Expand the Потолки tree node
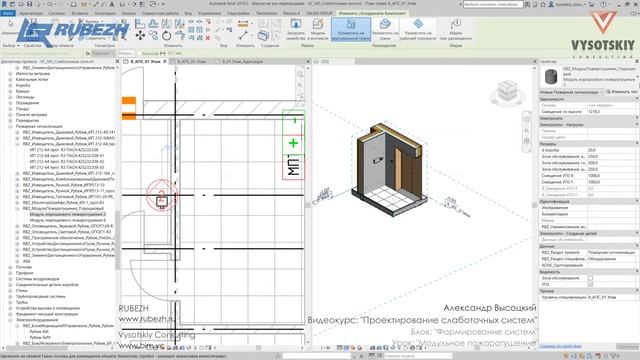Viewport: 640px width, 360px height. 10,267
